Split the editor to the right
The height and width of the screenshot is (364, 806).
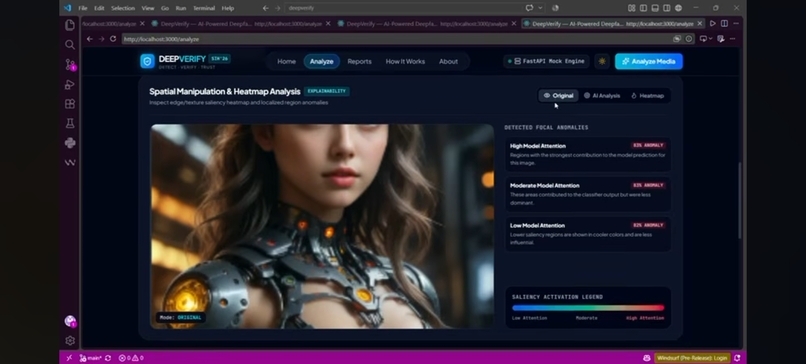coord(724,24)
